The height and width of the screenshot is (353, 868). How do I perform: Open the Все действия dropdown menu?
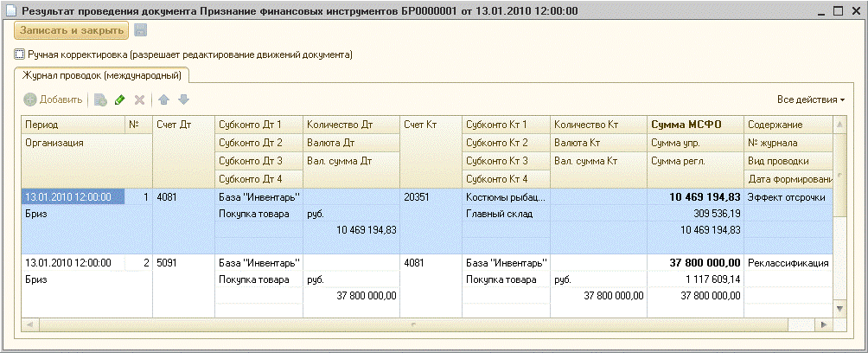(810, 100)
